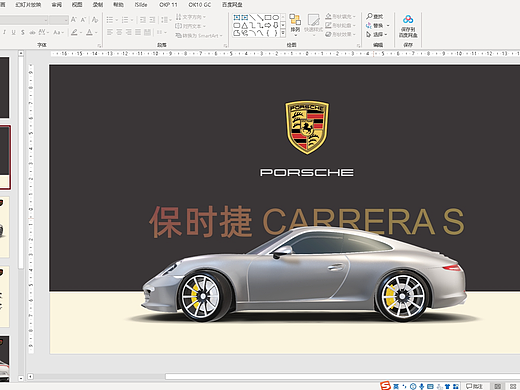This screenshot has width=520, height=390.
Task: Open shape effects 形状效果 menu
Action: 340,34
